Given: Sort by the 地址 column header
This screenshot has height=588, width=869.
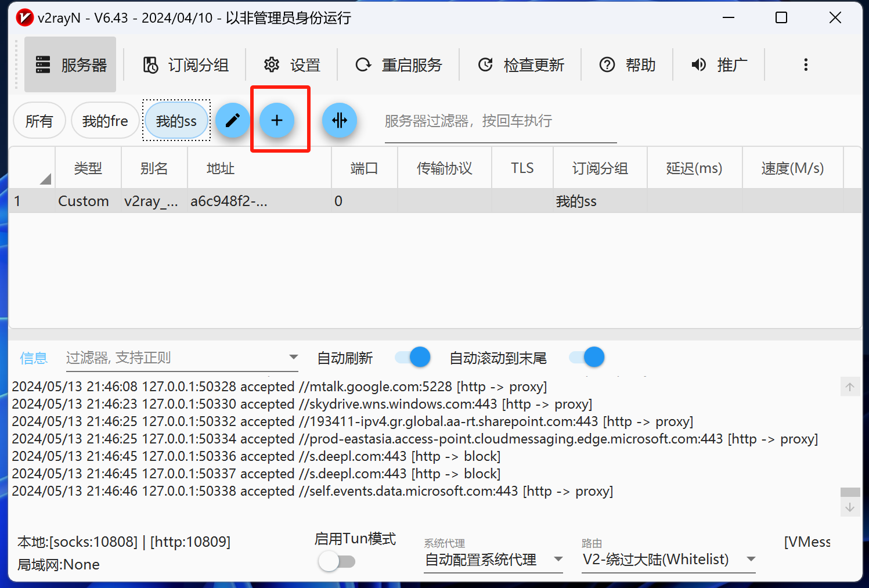Looking at the screenshot, I should click(259, 168).
